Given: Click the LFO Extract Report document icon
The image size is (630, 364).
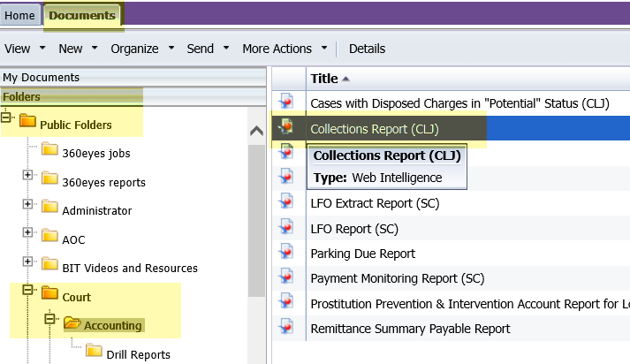Looking at the screenshot, I should [x=286, y=201].
